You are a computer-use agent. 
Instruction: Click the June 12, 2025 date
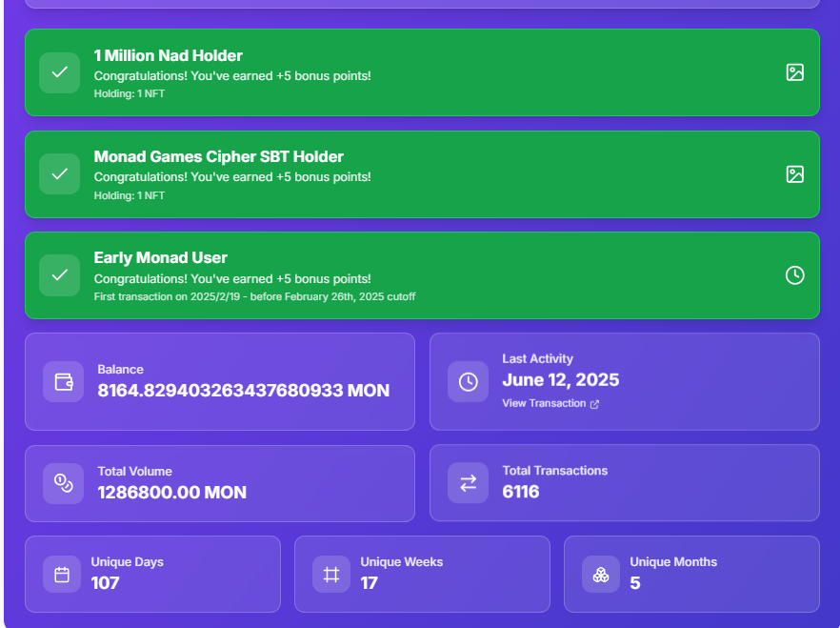click(x=560, y=380)
